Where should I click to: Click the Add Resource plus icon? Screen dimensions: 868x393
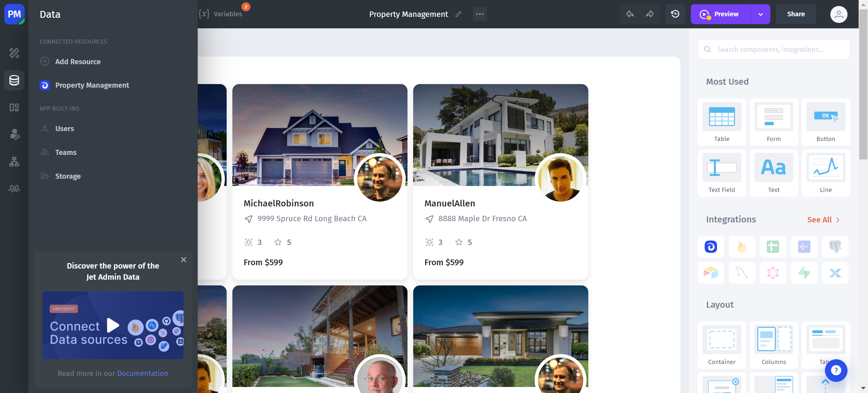[x=45, y=61]
